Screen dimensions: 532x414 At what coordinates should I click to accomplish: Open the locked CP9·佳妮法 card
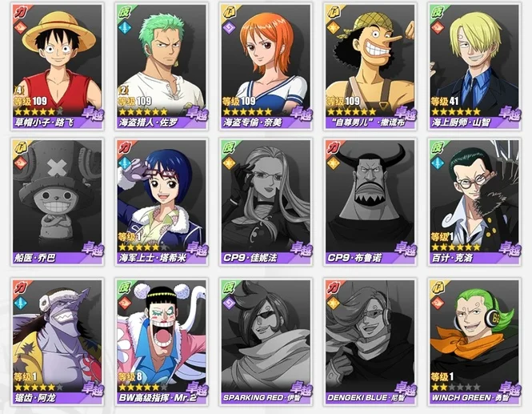[x=266, y=202]
